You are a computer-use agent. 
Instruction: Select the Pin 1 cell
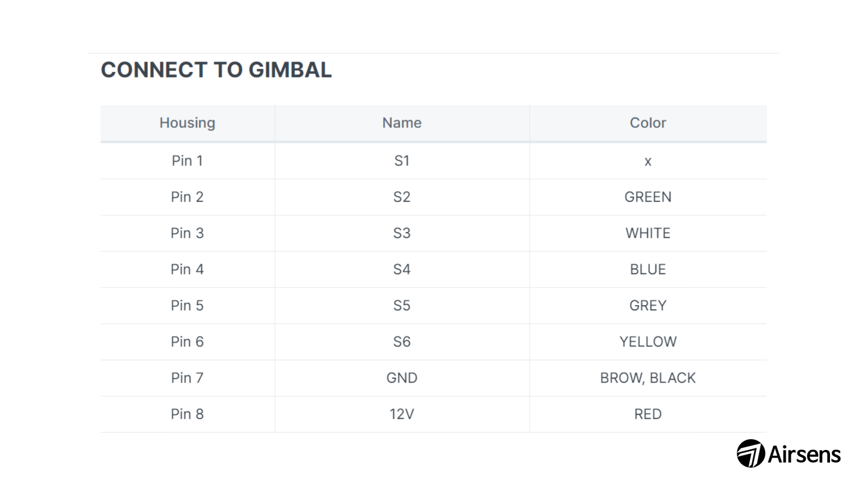click(187, 161)
